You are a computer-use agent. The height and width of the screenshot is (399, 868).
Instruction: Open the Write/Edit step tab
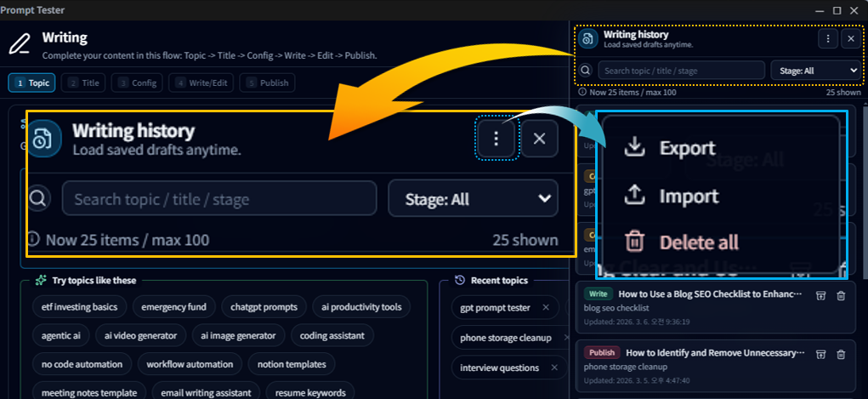coord(201,83)
